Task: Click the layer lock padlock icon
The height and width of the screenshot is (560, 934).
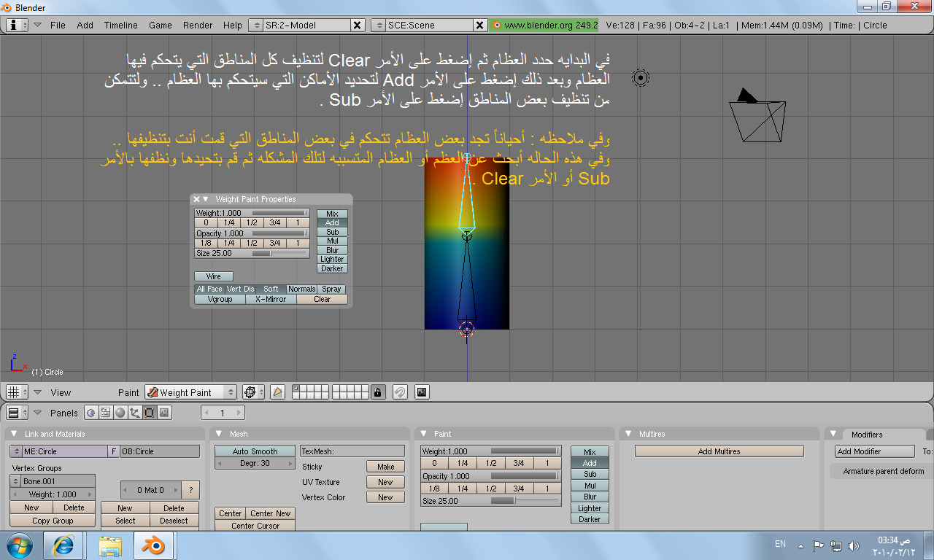Action: coord(377,392)
